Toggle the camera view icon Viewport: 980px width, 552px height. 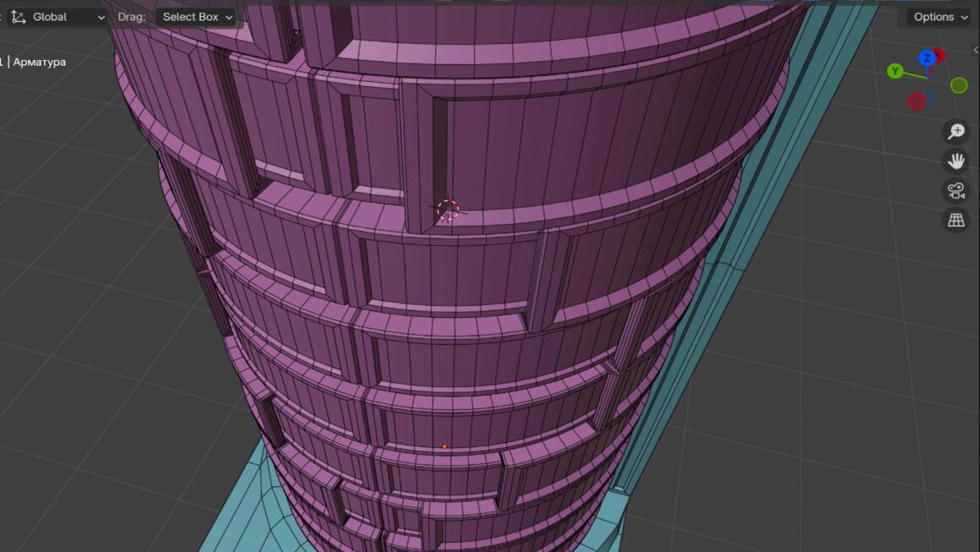[x=955, y=190]
